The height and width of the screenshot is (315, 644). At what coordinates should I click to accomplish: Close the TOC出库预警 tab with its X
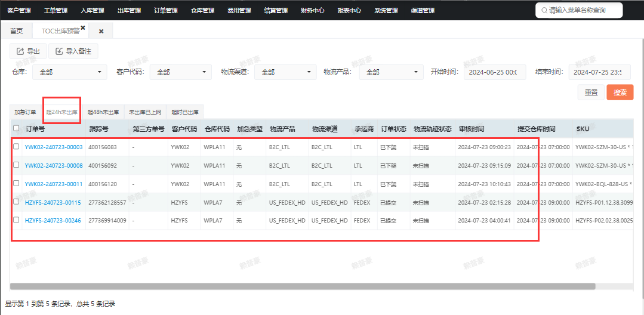coord(83,27)
